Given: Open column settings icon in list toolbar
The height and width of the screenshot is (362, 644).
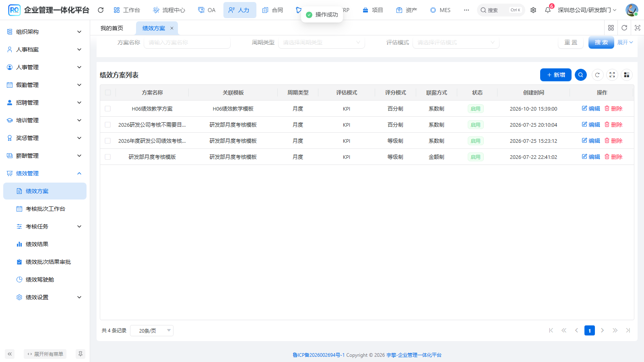Looking at the screenshot, I should pos(627,75).
